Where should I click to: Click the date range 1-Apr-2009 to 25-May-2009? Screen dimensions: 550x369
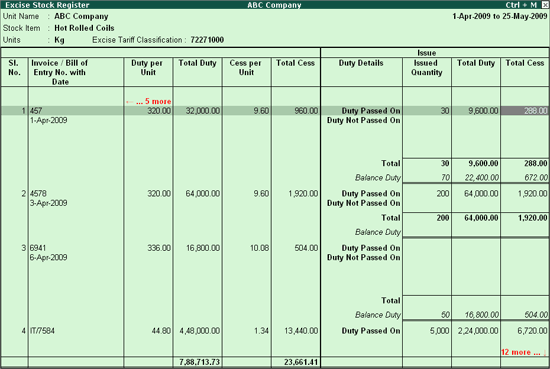point(499,16)
